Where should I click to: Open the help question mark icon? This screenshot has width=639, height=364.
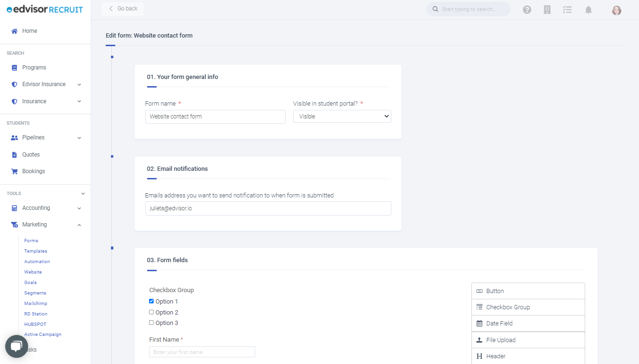pyautogui.click(x=527, y=10)
